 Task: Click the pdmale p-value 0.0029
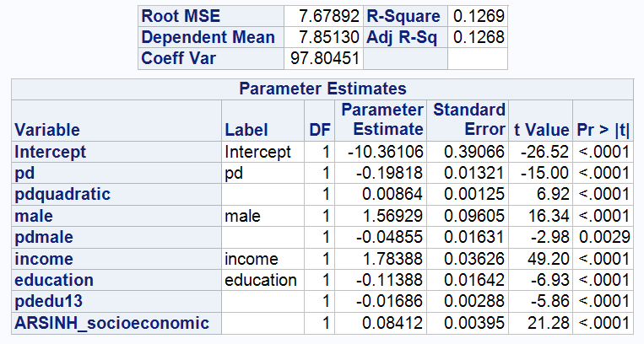tap(603, 237)
